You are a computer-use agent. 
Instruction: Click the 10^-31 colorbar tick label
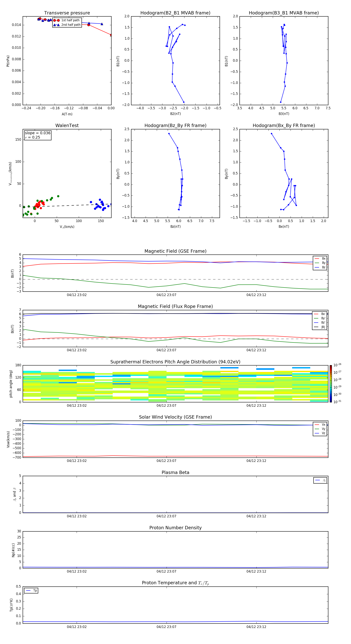click(x=337, y=402)
